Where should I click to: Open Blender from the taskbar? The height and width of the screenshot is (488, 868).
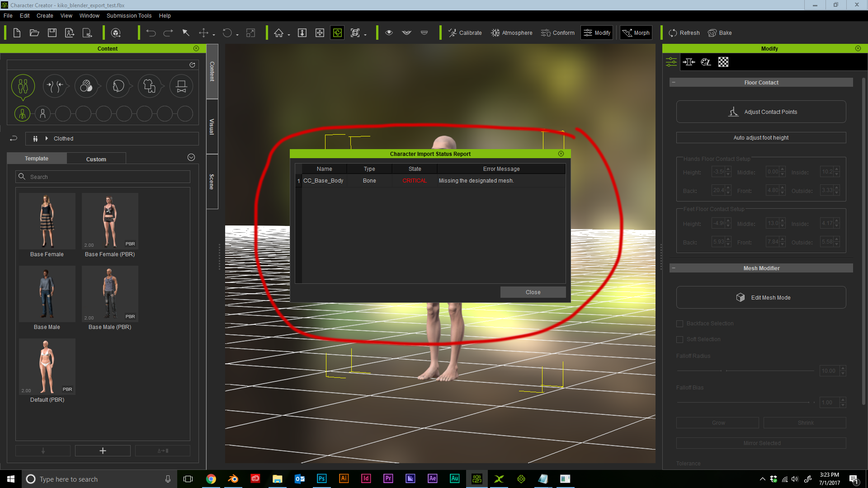[233, 479]
